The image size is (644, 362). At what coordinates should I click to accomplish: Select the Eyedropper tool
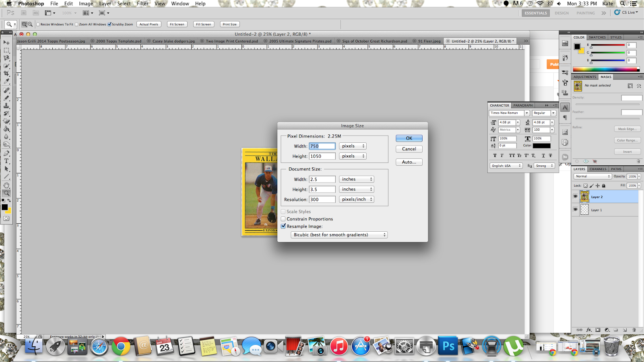coord(6,81)
